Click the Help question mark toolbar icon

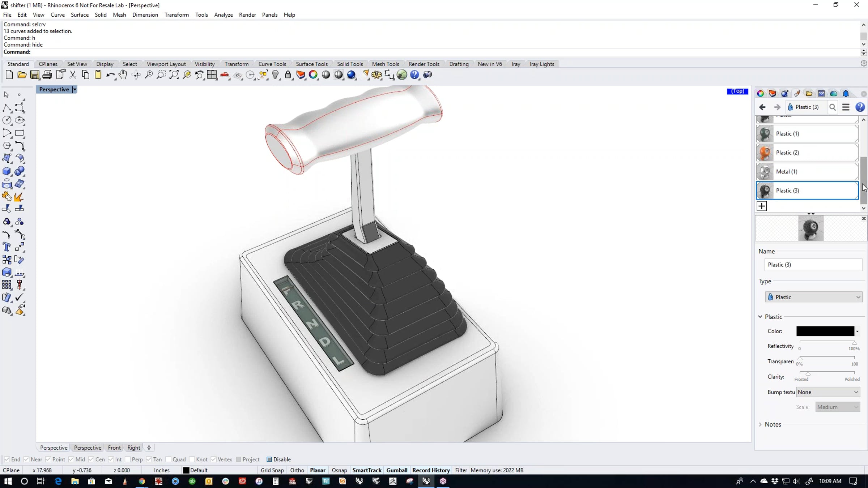[414, 75]
